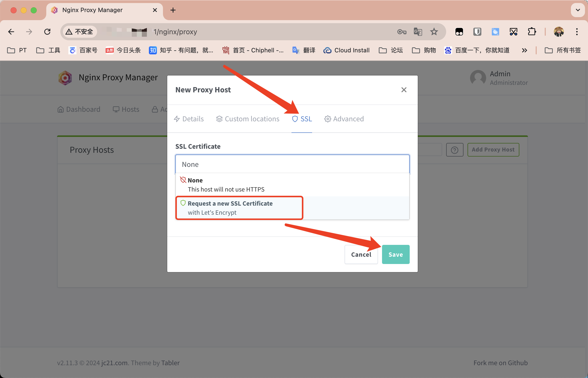Save the new proxy host
The width and height of the screenshot is (588, 378).
[x=396, y=254]
